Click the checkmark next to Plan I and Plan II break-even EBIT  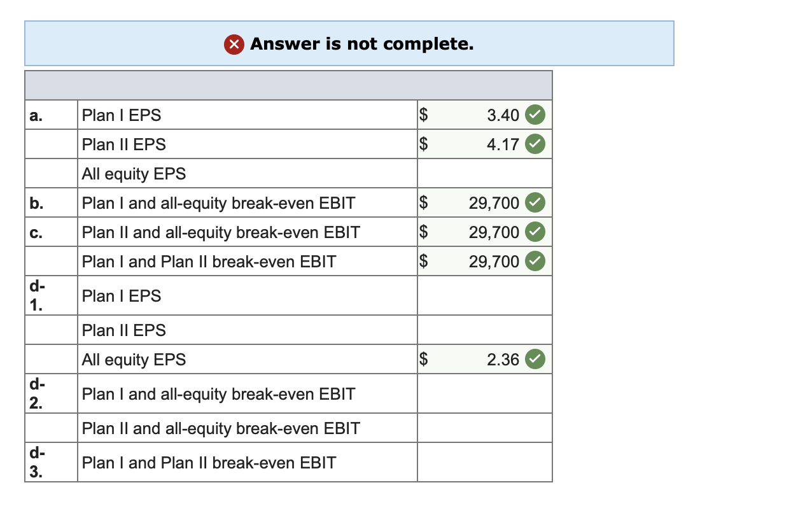point(535,261)
